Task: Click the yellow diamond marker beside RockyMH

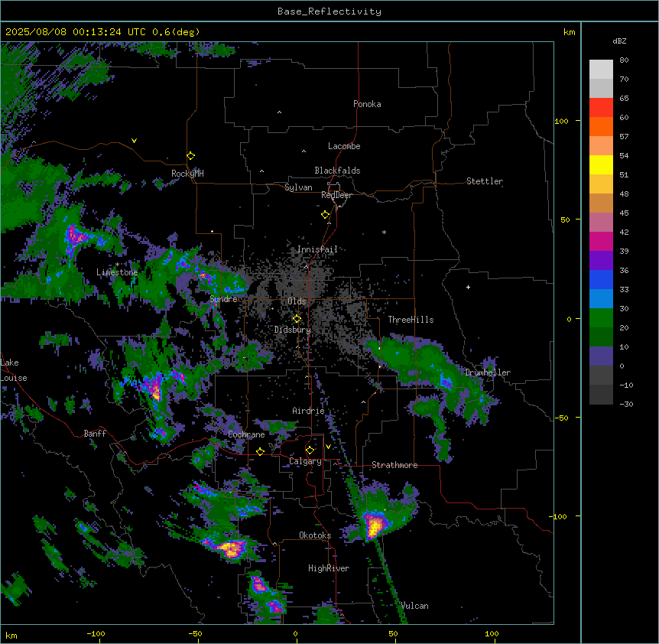Action: click(x=190, y=156)
